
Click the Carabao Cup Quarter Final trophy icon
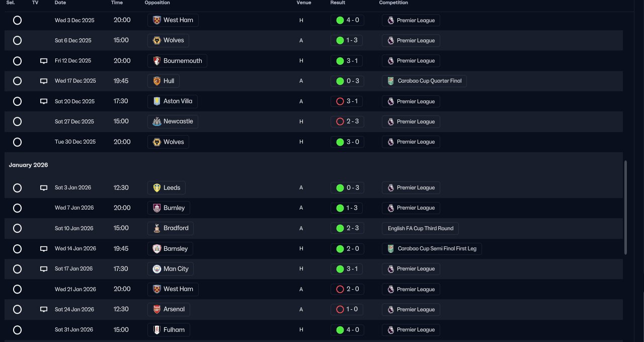391,81
